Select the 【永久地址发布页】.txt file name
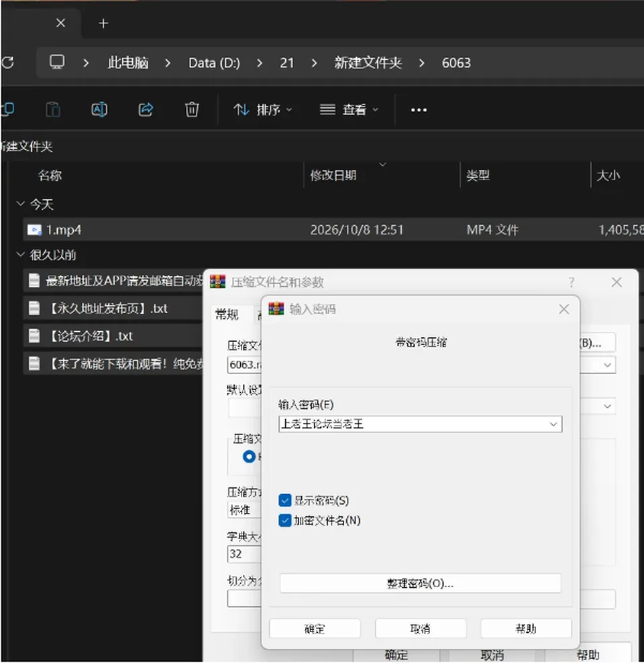The width and height of the screenshot is (644, 663). 108,308
